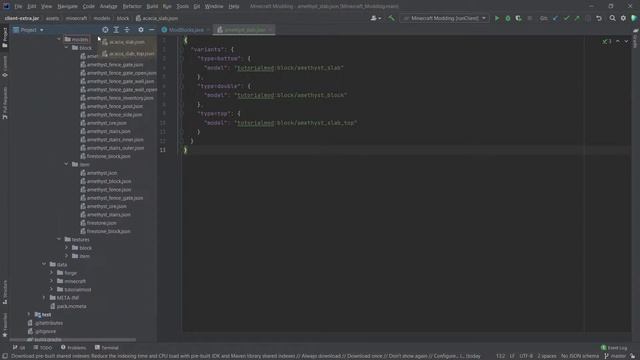Collapse the models folder in tree
640x360 pixels.
pos(59,39)
